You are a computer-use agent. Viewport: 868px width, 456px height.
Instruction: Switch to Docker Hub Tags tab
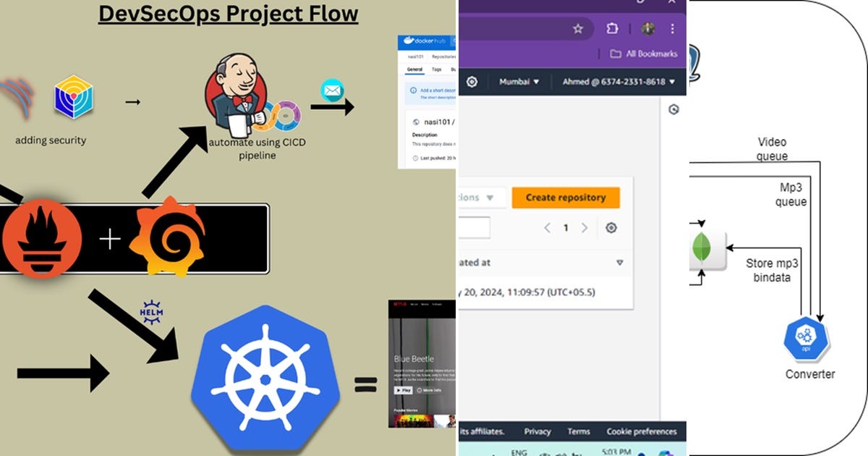pos(437,69)
